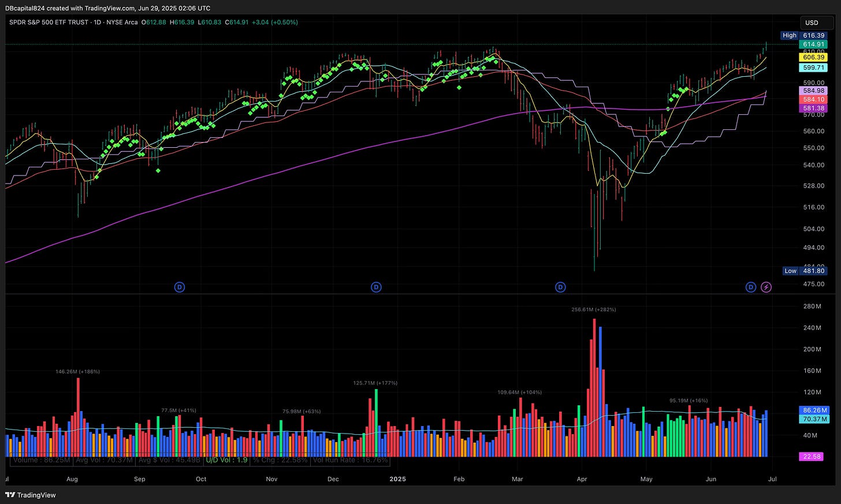Click the dividend marker near late March
This screenshot has width=841, height=504.
point(560,287)
